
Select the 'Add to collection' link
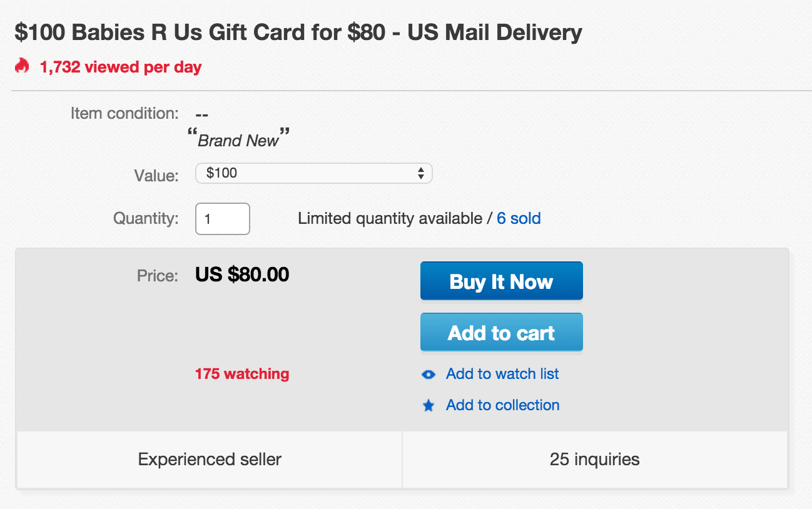pos(502,405)
